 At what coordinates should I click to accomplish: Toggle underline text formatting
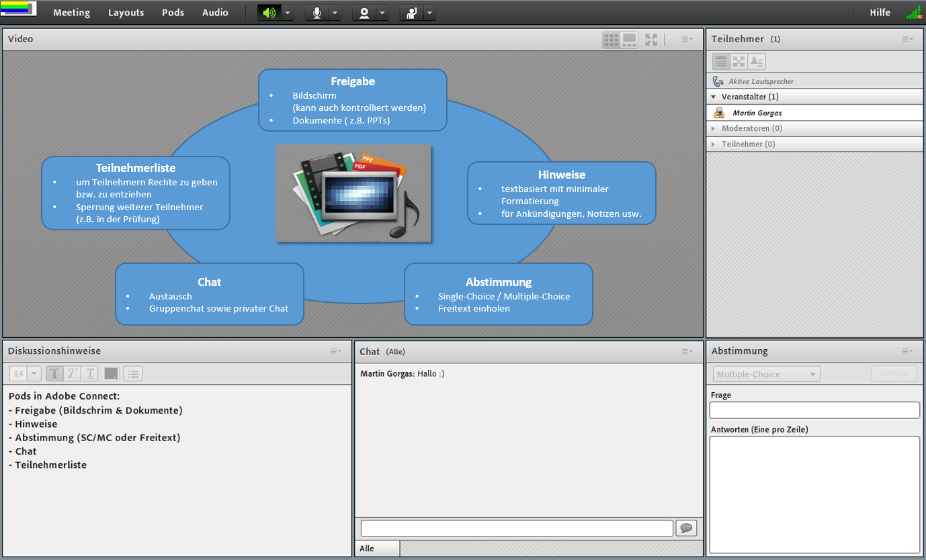[89, 373]
